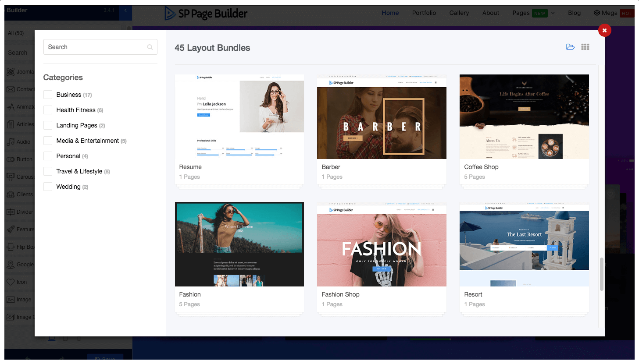This screenshot has height=364, width=639.
Task: Select the Fashion winter collection thumbnail
Action: [x=239, y=244]
